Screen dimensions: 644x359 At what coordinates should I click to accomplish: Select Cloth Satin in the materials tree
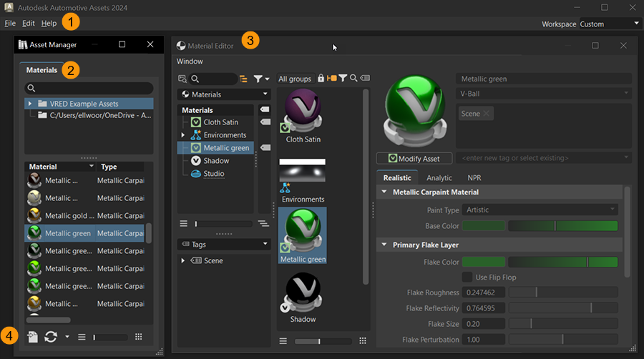tap(220, 122)
